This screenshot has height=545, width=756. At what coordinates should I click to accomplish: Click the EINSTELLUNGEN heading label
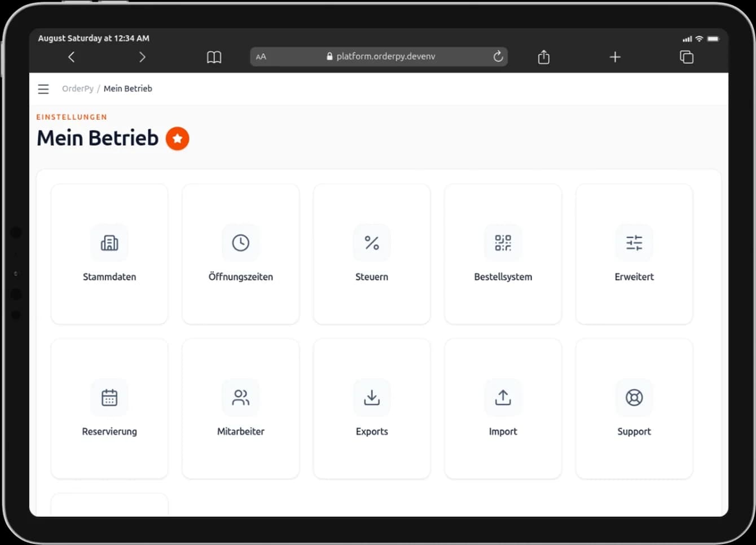click(x=72, y=117)
